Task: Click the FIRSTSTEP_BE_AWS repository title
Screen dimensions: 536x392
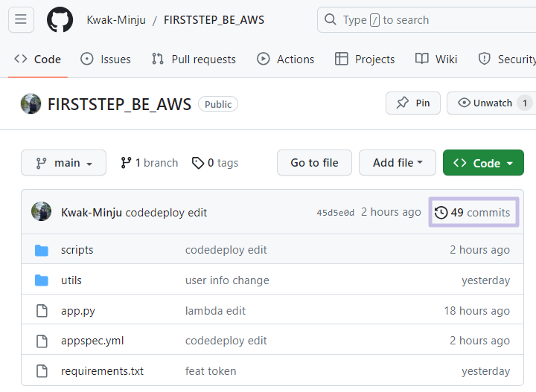Action: click(x=119, y=104)
